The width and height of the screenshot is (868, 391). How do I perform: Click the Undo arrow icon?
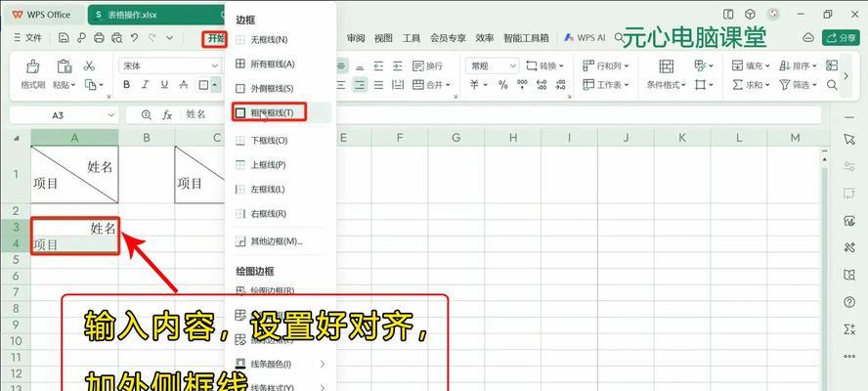135,38
